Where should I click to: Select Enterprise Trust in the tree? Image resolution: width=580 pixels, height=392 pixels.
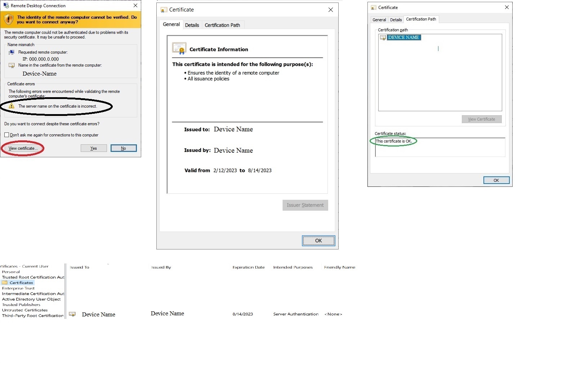pyautogui.click(x=18, y=288)
